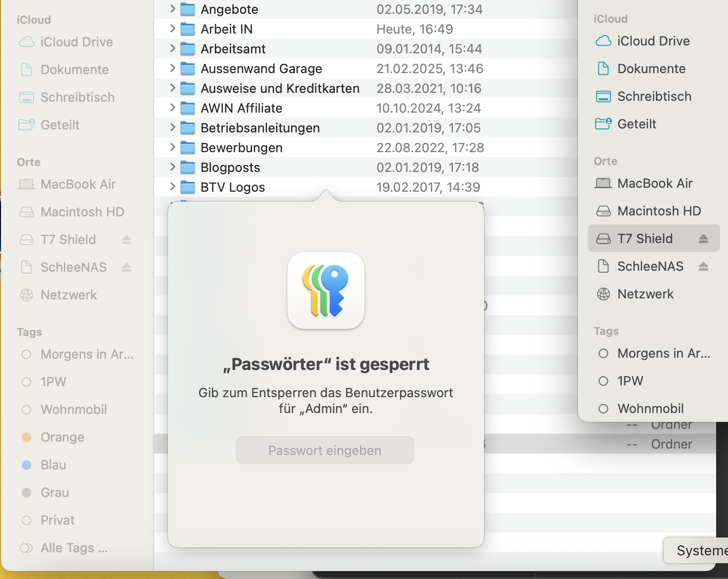Open Macintosh HD in the right sidebar panel
This screenshot has width=728, height=579.
[648, 211]
